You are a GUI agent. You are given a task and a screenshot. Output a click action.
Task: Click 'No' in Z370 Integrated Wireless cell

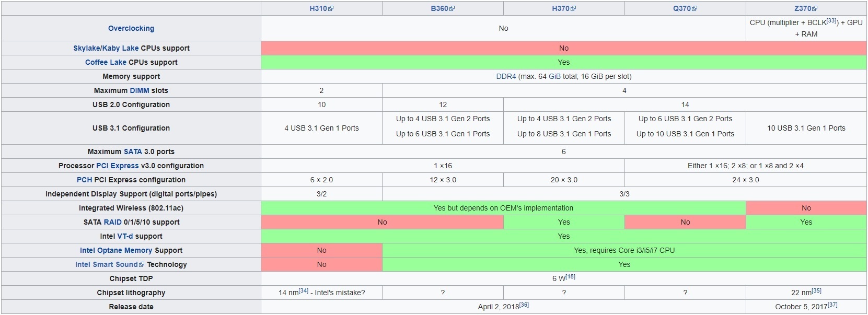[806, 208]
